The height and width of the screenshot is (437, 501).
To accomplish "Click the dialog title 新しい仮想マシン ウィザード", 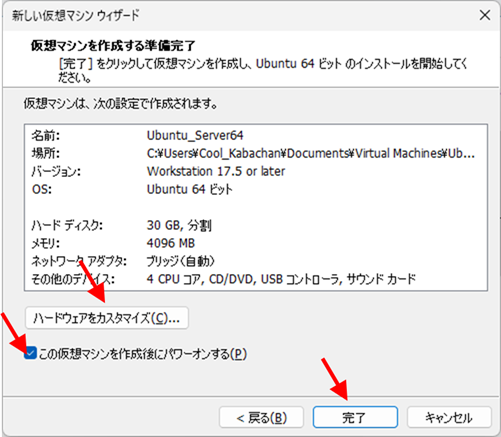I will point(76,15).
